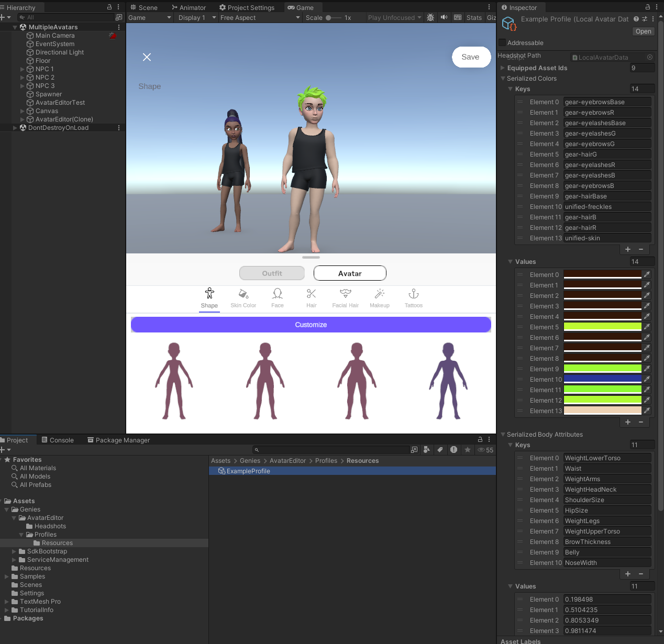Open the Face customization icon
Image resolution: width=664 pixels, height=644 pixels.
pyautogui.click(x=278, y=294)
